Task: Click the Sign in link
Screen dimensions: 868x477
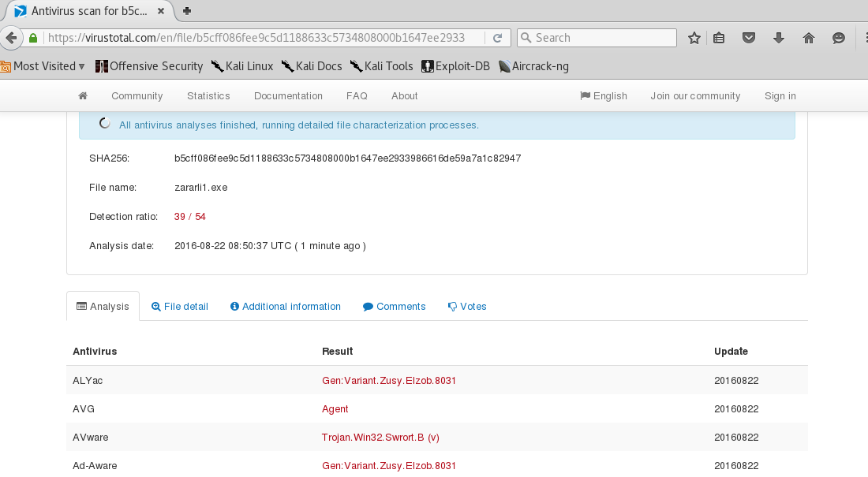Action: (x=780, y=96)
